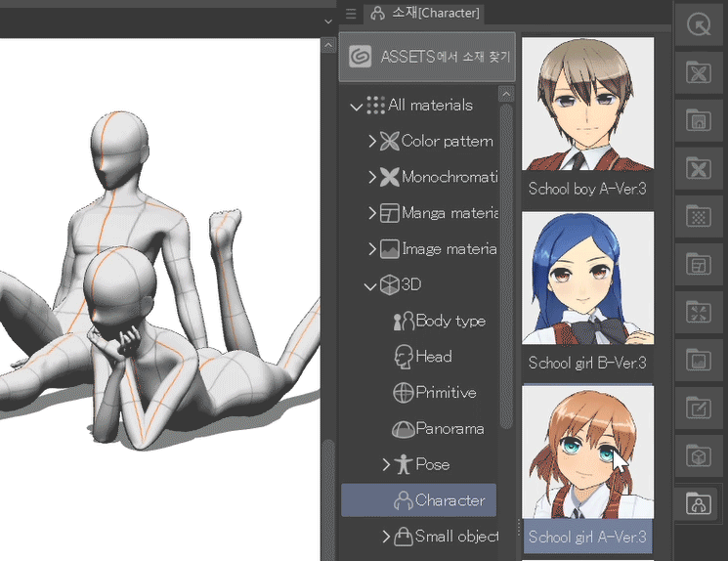Expand the Monochromatic pattern folder

pos(372,177)
